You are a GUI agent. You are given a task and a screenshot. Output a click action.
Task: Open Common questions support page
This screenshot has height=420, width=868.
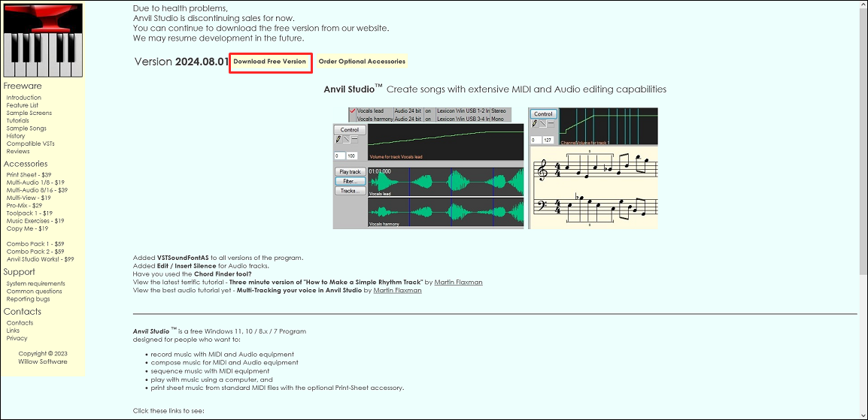[35, 292]
